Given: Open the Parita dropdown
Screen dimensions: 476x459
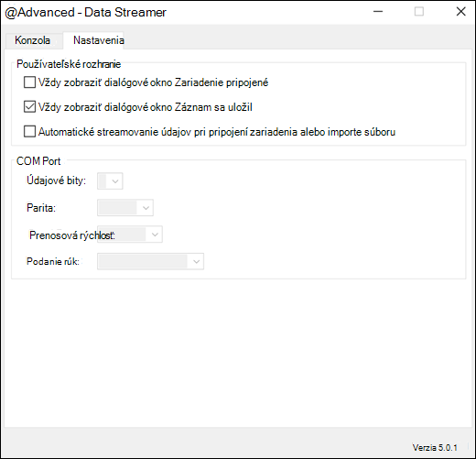Looking at the screenshot, I should 125,208.
